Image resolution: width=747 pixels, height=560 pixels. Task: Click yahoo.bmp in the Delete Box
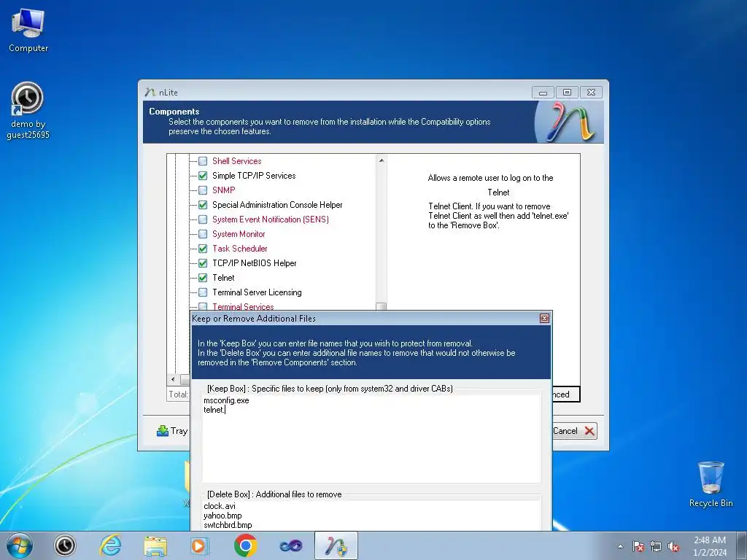222,516
